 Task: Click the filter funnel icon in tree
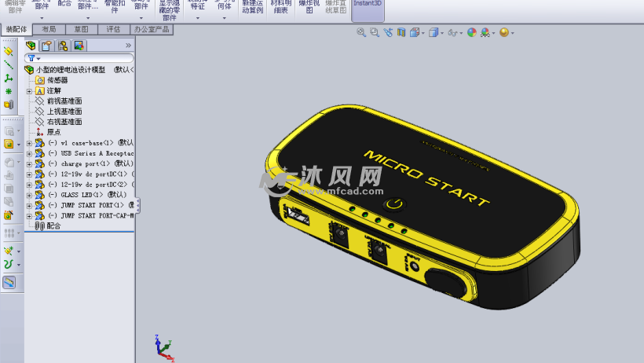[x=31, y=58]
